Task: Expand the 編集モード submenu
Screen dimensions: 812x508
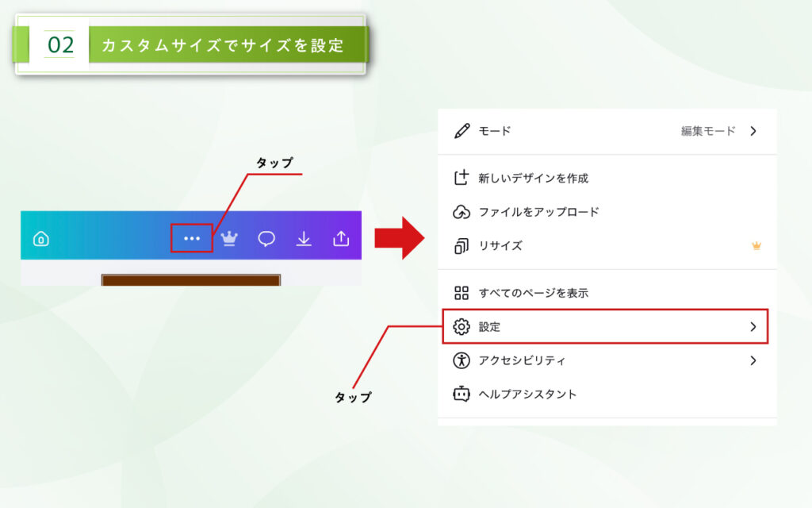Action: 753,131
